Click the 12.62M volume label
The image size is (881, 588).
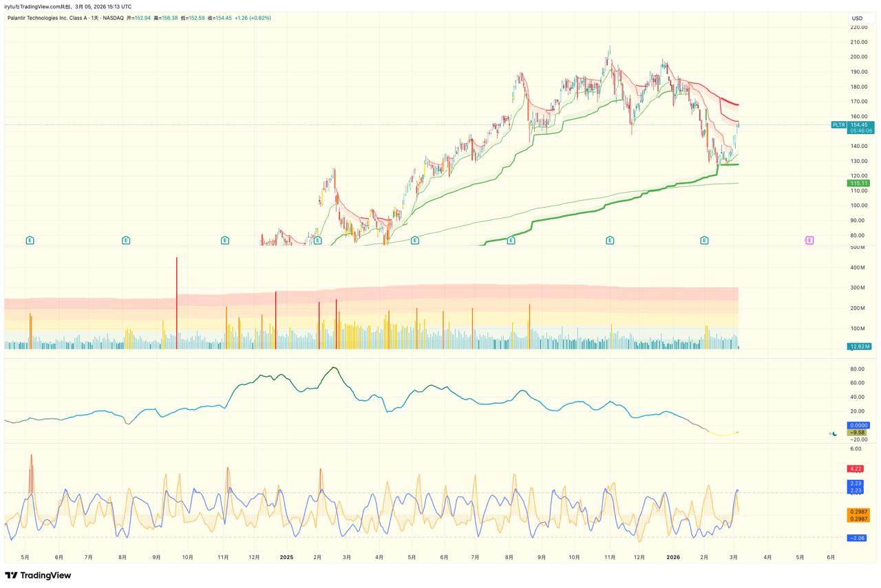(859, 347)
